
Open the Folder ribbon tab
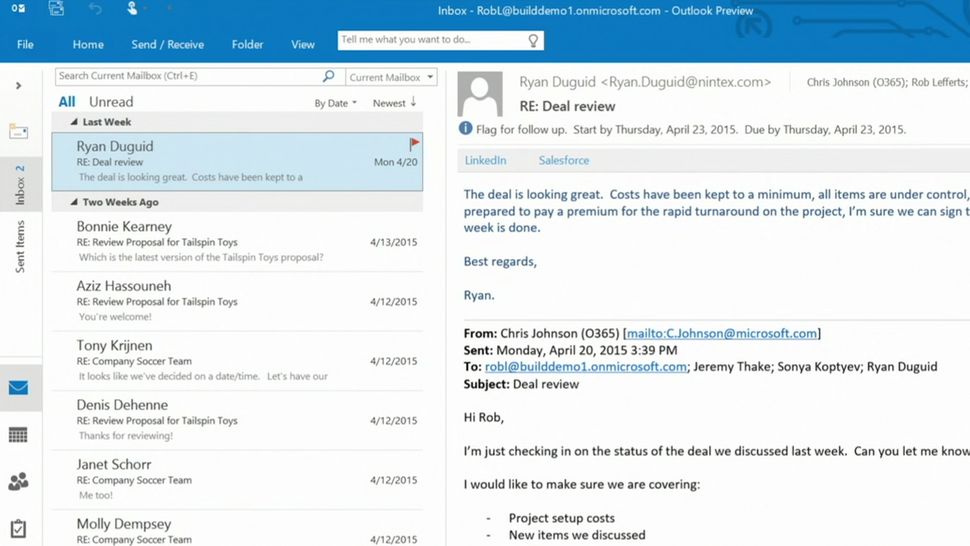click(247, 45)
